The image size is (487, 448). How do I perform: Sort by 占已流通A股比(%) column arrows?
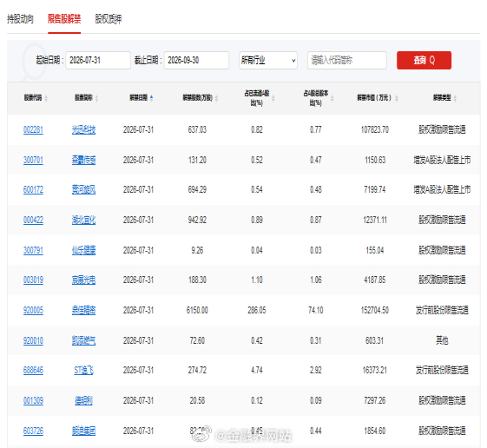pos(273,98)
